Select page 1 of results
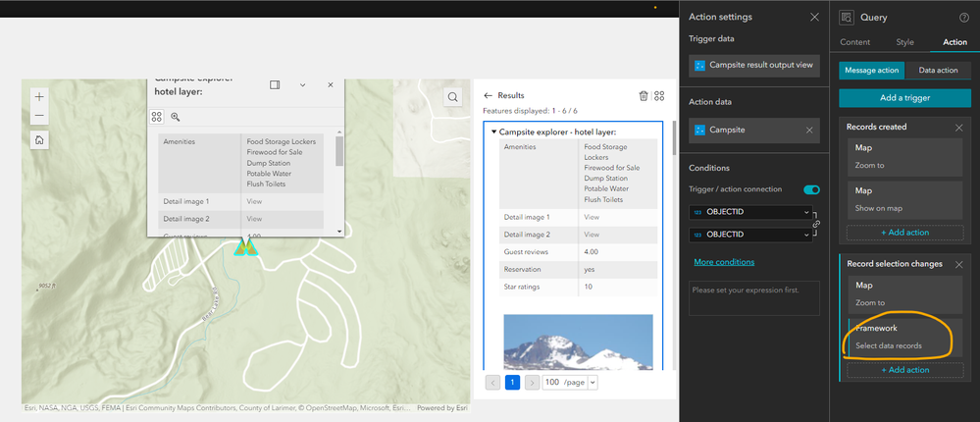The height and width of the screenshot is (422, 980). [x=512, y=383]
